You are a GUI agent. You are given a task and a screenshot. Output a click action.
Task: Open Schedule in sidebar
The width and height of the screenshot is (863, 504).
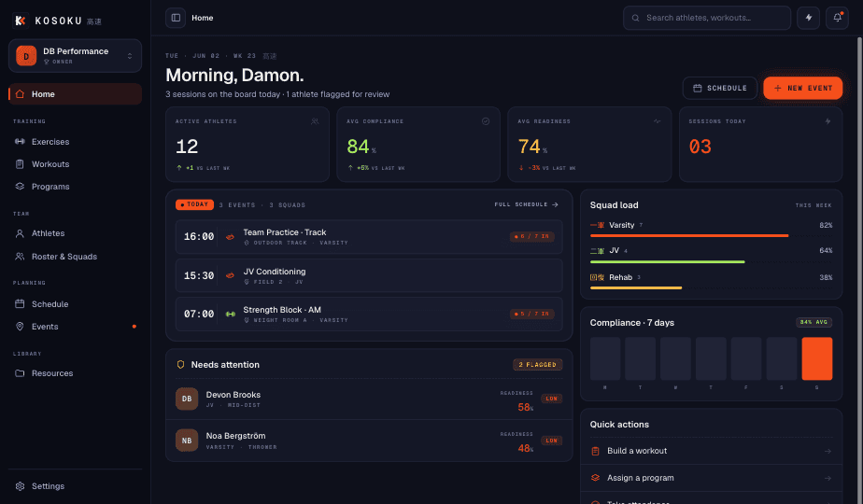[x=76, y=303]
